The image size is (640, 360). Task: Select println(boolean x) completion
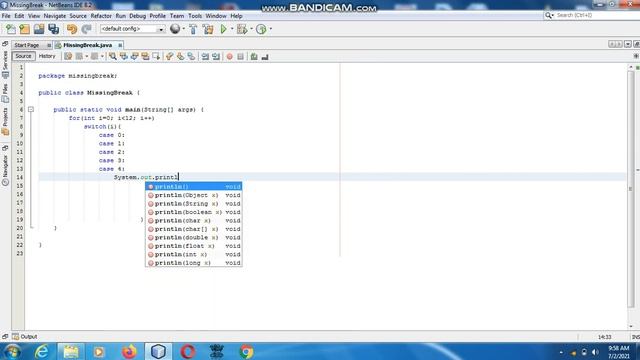pos(194,212)
